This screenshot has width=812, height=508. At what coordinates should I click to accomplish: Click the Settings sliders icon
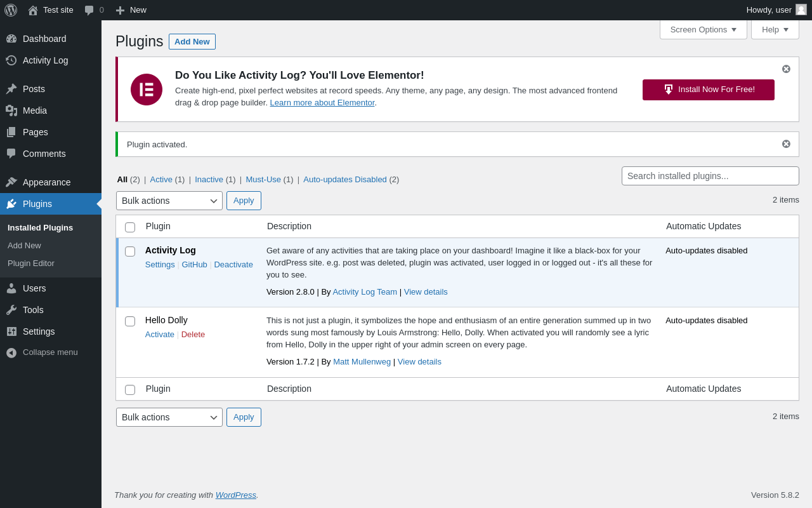[x=11, y=331]
